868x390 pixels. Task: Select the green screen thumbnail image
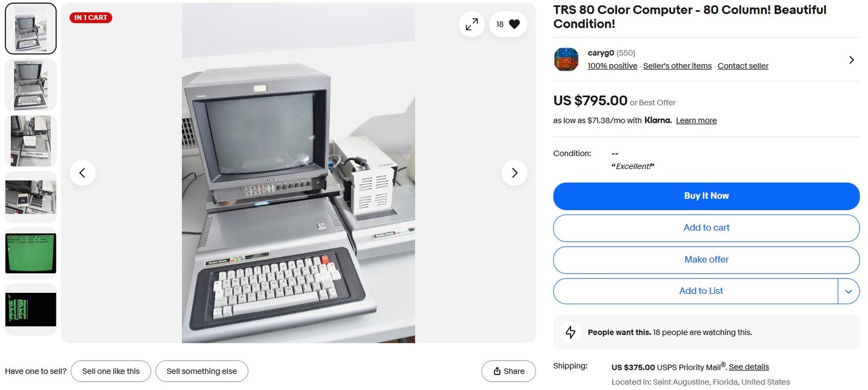31,254
